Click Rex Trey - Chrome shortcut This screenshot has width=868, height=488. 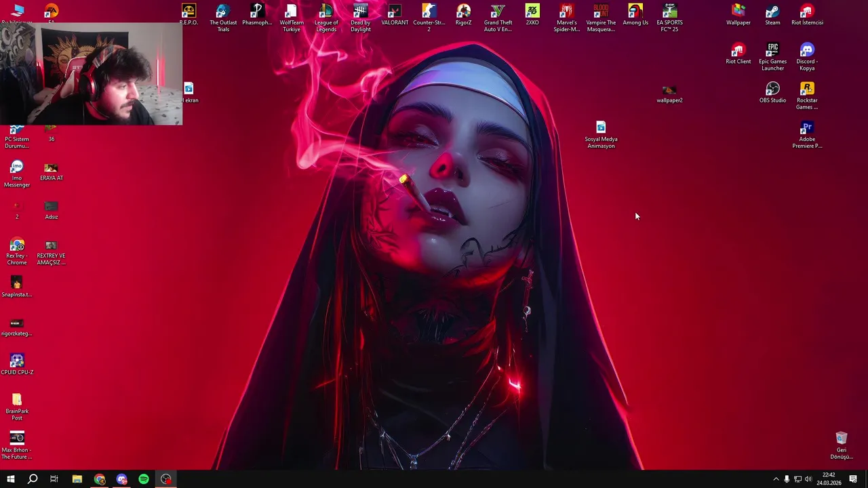pos(17,251)
